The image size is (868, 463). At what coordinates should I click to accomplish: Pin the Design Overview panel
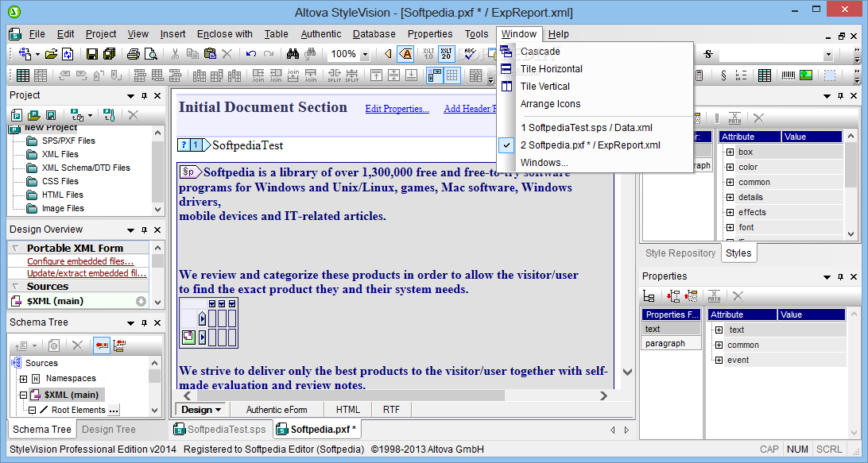tap(144, 230)
